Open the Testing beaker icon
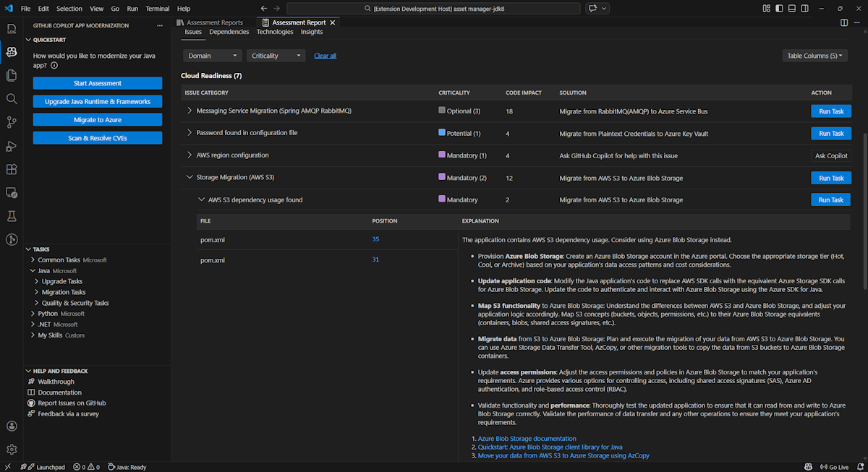 pos(12,216)
